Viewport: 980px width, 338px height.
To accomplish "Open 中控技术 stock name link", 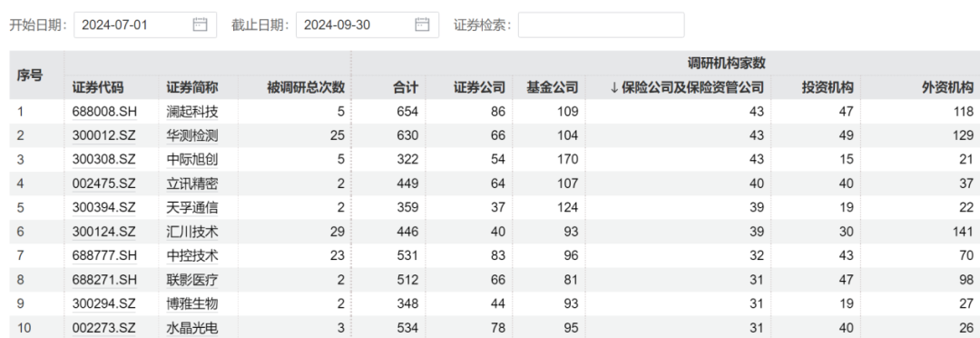I will [x=191, y=256].
